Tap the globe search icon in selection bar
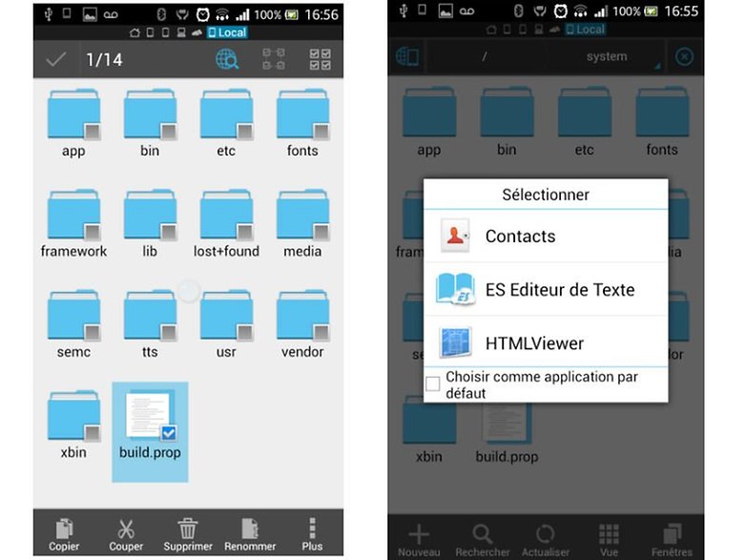The width and height of the screenshot is (746, 560). 227,59
